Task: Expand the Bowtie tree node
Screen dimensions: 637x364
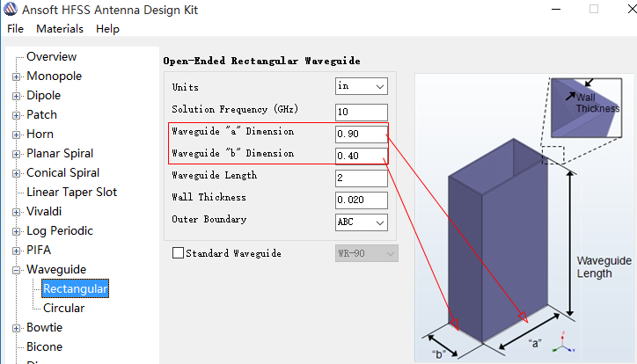Action: coord(16,328)
